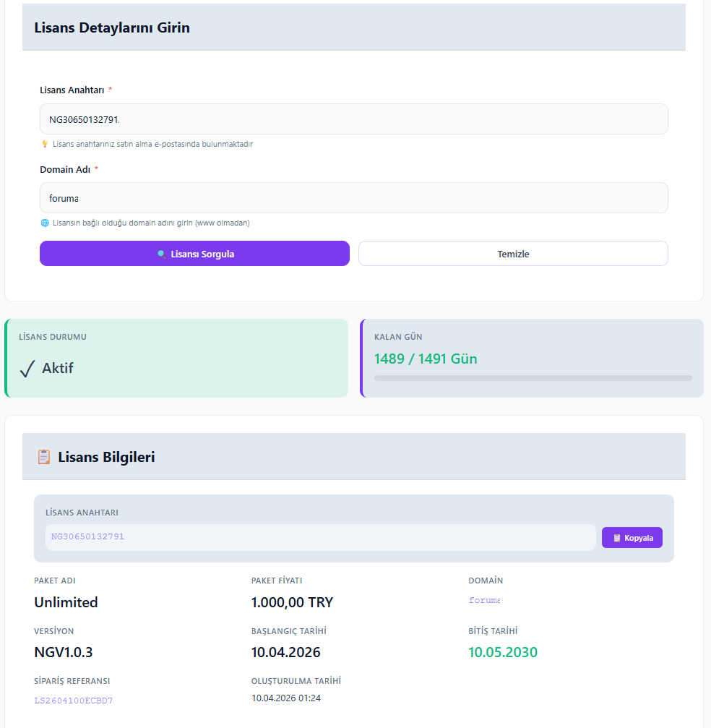Click the Unlimited package name
The height and width of the screenshot is (728, 711).
coord(66,602)
